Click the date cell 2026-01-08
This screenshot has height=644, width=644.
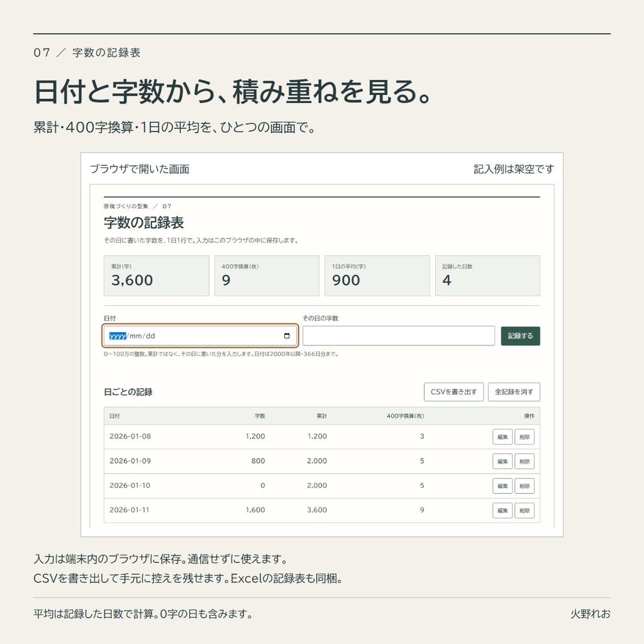130,436
